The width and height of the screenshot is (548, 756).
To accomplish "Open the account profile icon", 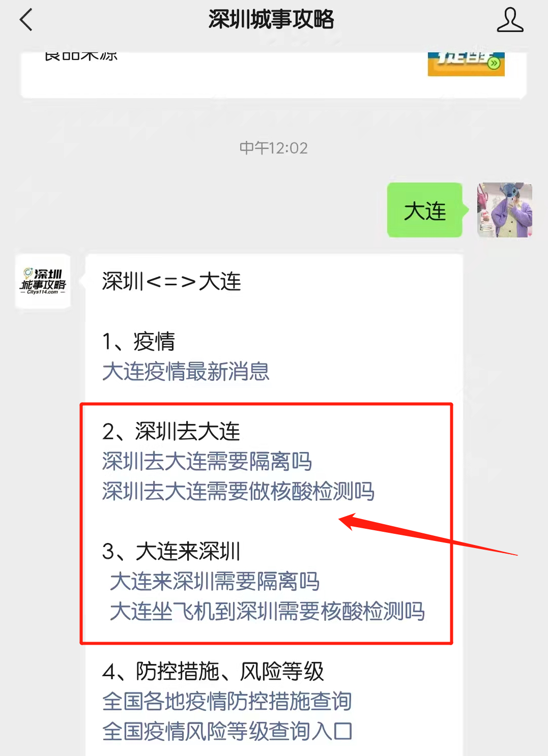I will coord(510,20).
